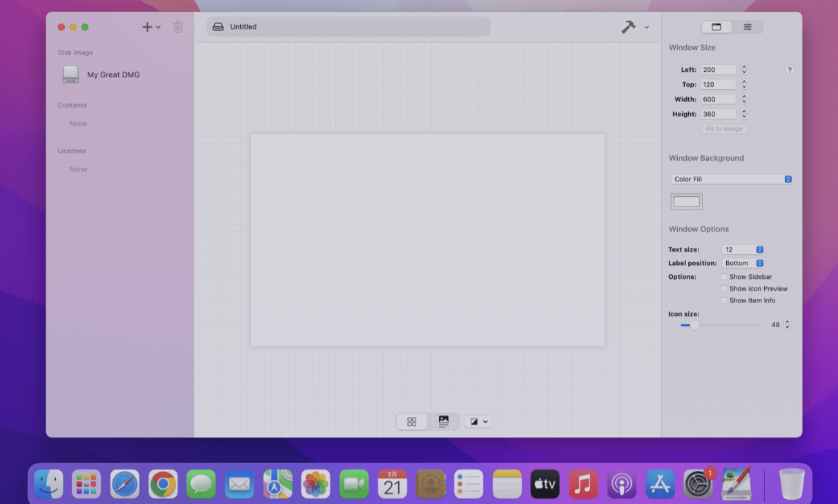Enable Show Icon Preview
838x504 pixels.
click(x=724, y=289)
